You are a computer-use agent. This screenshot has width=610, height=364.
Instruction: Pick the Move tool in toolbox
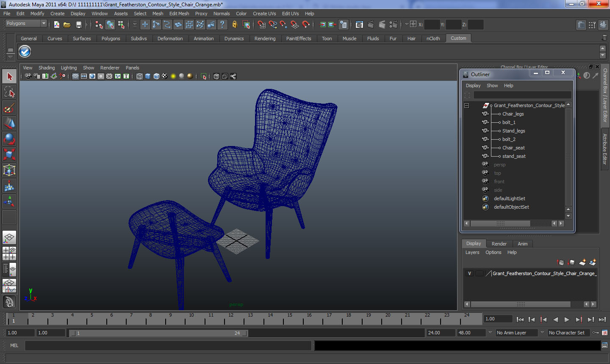pos(9,123)
